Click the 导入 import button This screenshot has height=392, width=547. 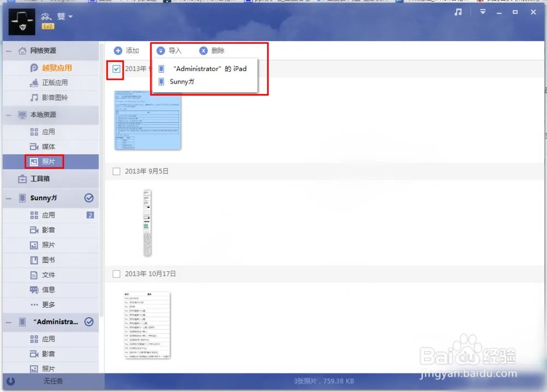point(169,51)
